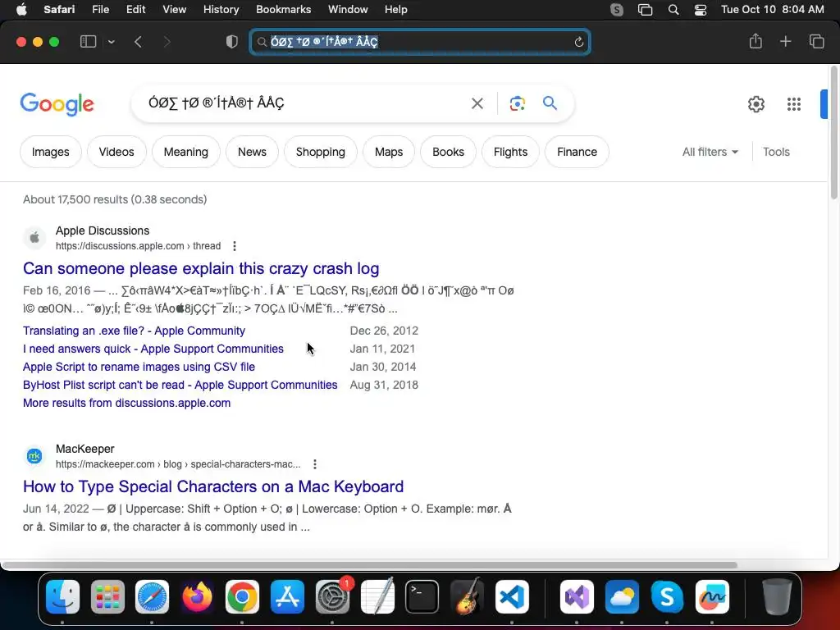Open Google quick settings gear
The width and height of the screenshot is (840, 630).
pyautogui.click(x=756, y=104)
